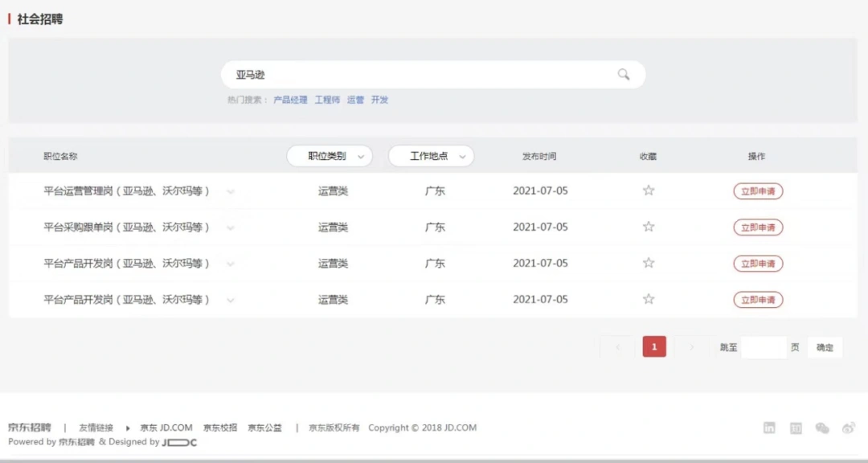Apply instantly via 立即申请 on first job
This screenshot has height=463, width=868.
[758, 191]
